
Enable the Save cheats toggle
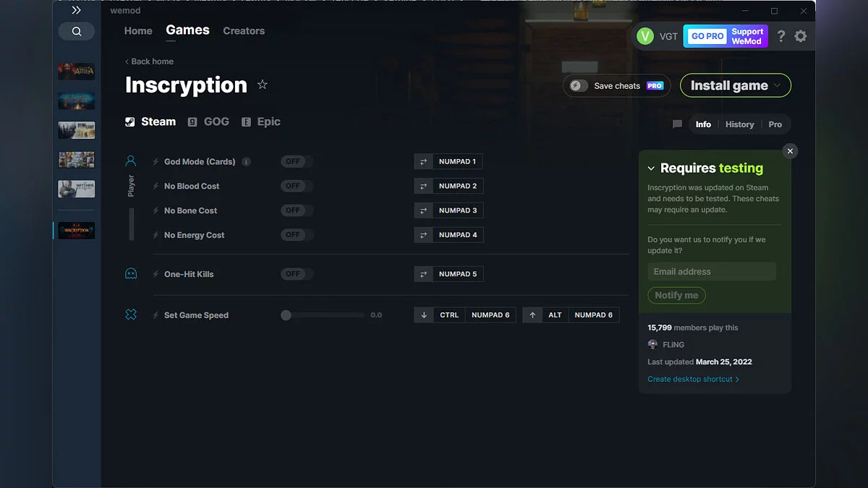[x=576, y=85]
